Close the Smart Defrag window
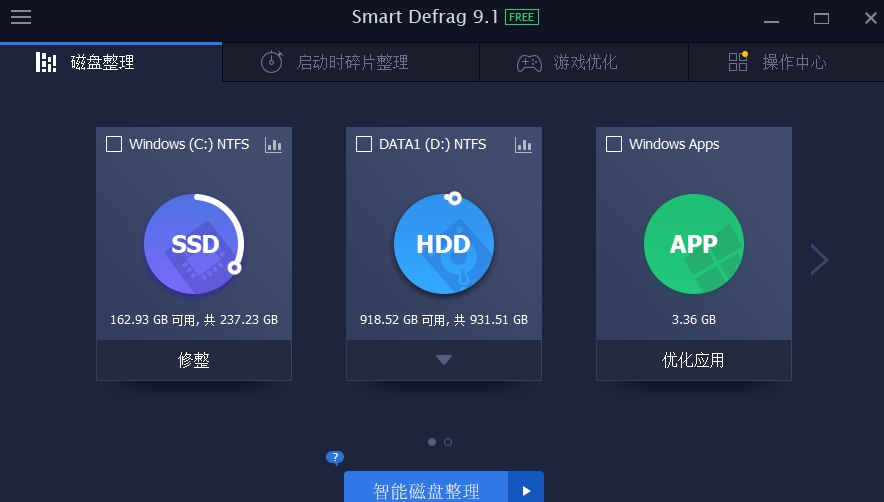 (870, 18)
